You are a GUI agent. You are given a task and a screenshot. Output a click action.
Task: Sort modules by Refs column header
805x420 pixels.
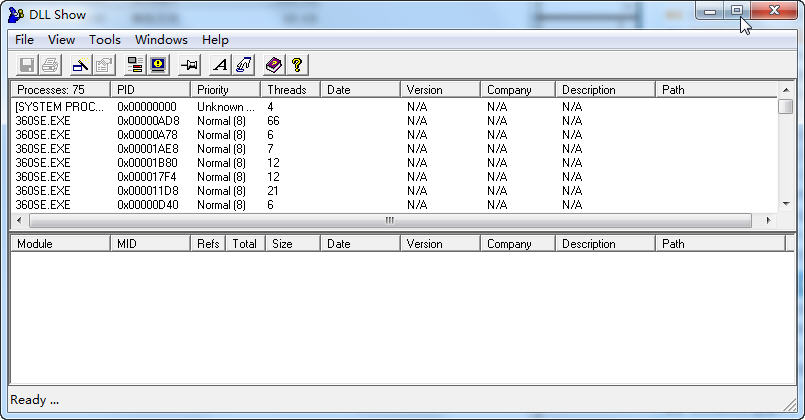207,244
